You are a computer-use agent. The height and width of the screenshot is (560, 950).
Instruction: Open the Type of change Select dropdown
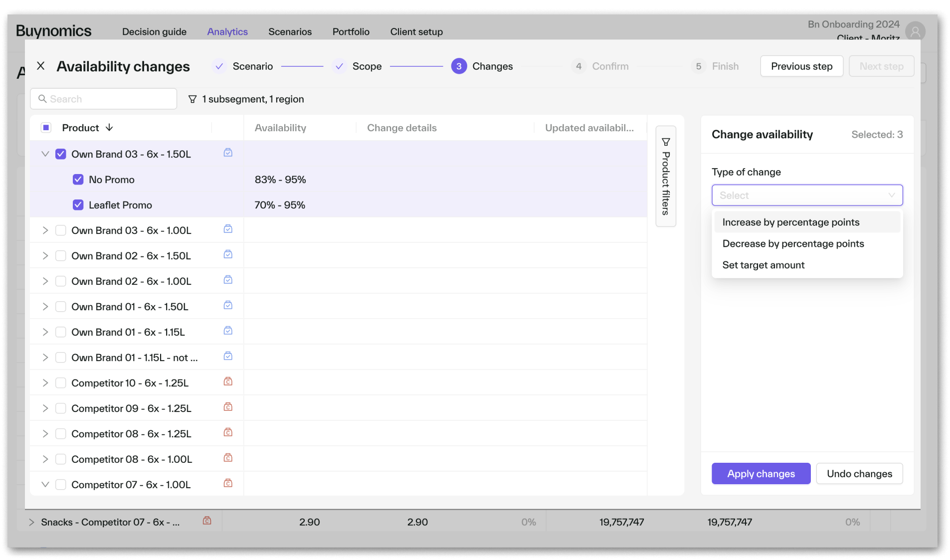[807, 195]
